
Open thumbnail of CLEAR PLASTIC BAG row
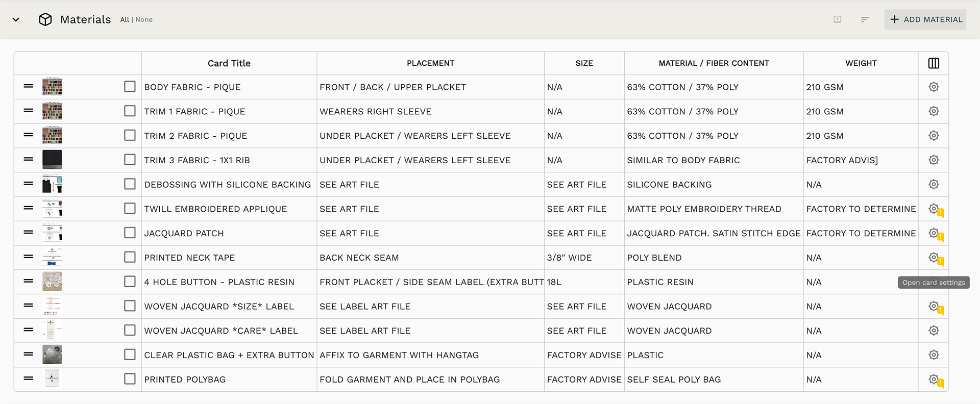[52, 355]
